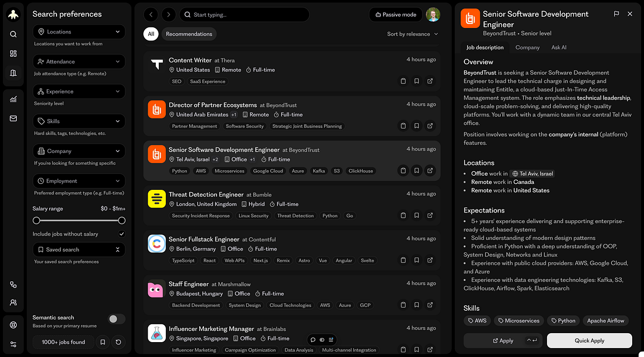Flag the job using the flag icon
This screenshot has width=644, height=357.
tap(616, 14)
